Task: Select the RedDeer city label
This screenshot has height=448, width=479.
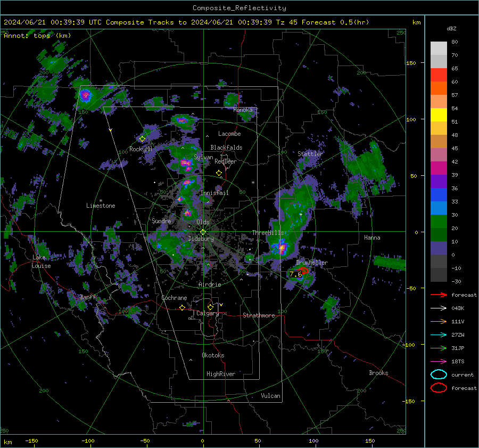Action: click(226, 161)
